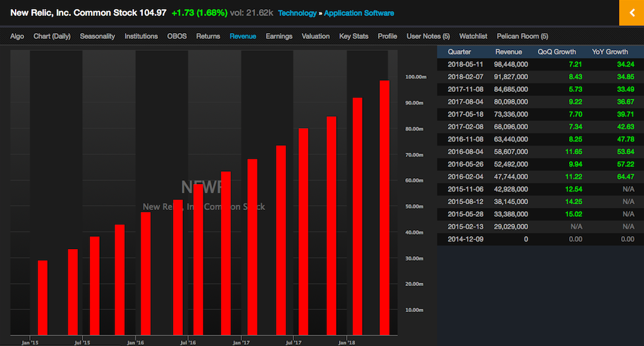The width and height of the screenshot is (644, 346).
Task: Click QoQ growth value 7.21
Action: point(576,64)
